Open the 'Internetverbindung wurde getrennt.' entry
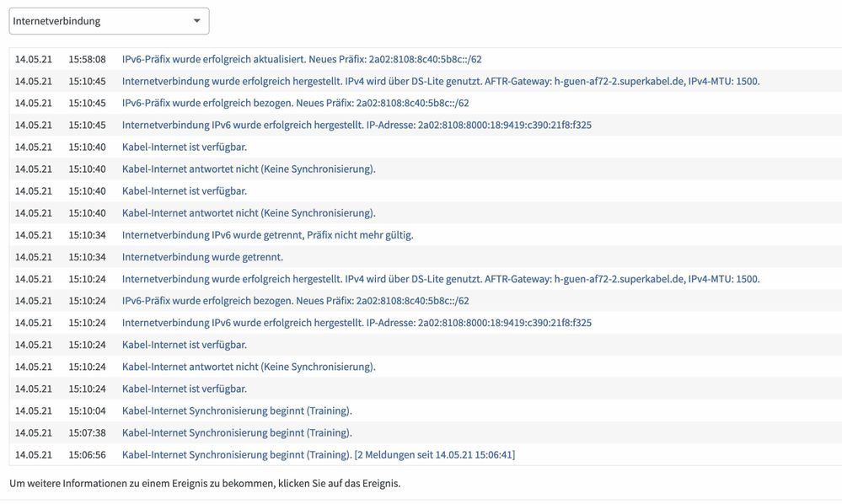 pos(202,257)
